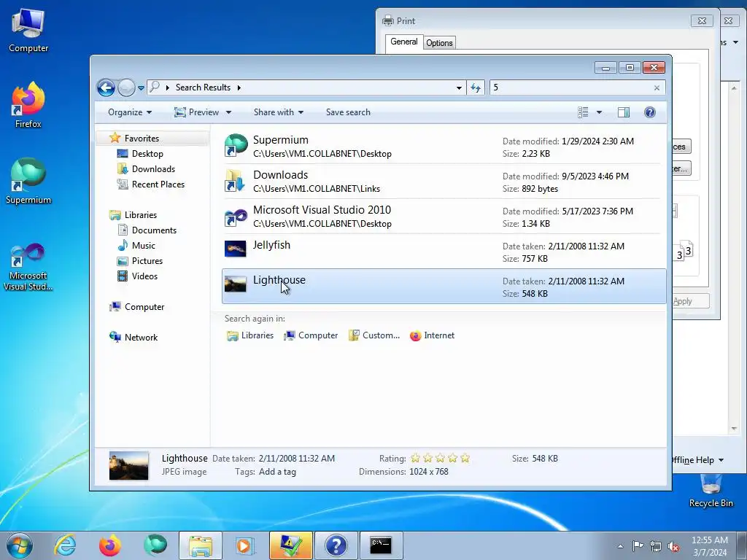
Task: Select Libraries in the navigation pane
Action: (x=141, y=215)
